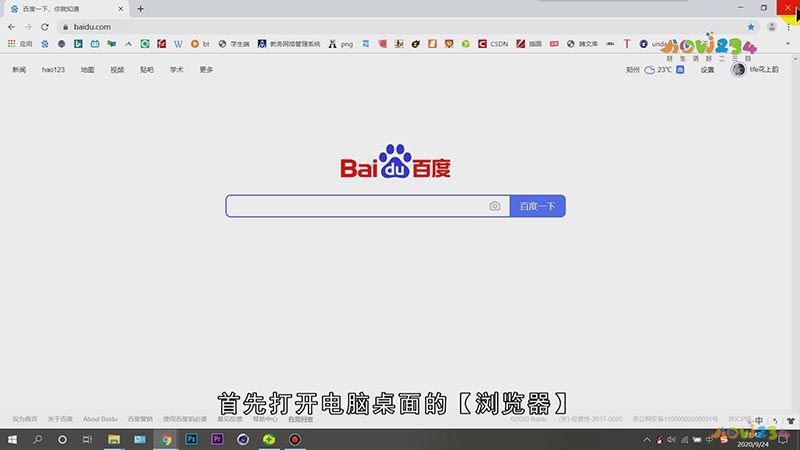Open Premiere Pro from taskbar
This screenshot has height=450, width=800.
click(x=217, y=439)
